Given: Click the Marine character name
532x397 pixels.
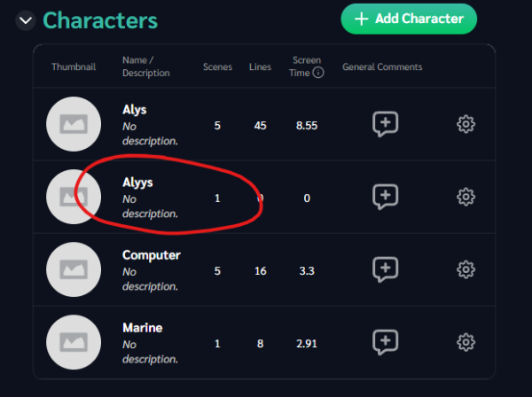Looking at the screenshot, I should pos(142,328).
